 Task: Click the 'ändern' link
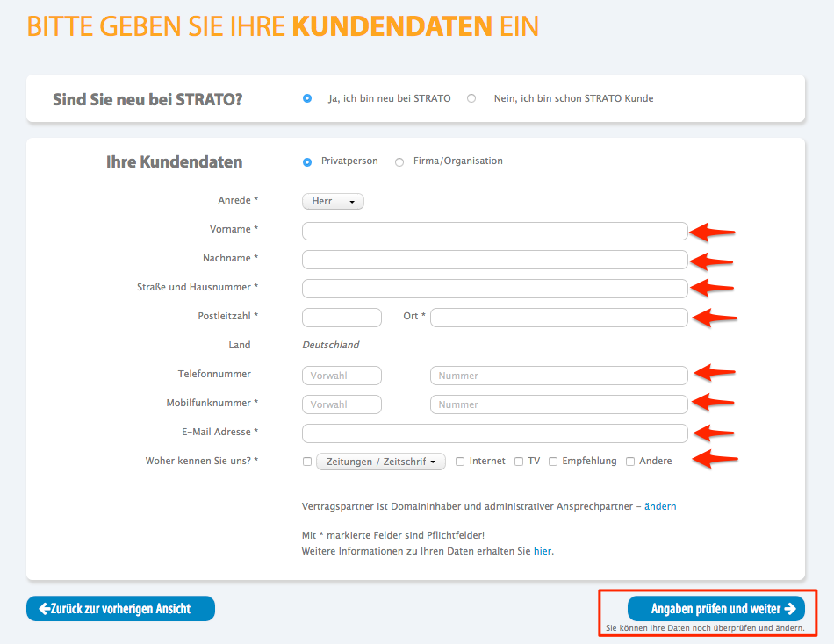(660, 506)
